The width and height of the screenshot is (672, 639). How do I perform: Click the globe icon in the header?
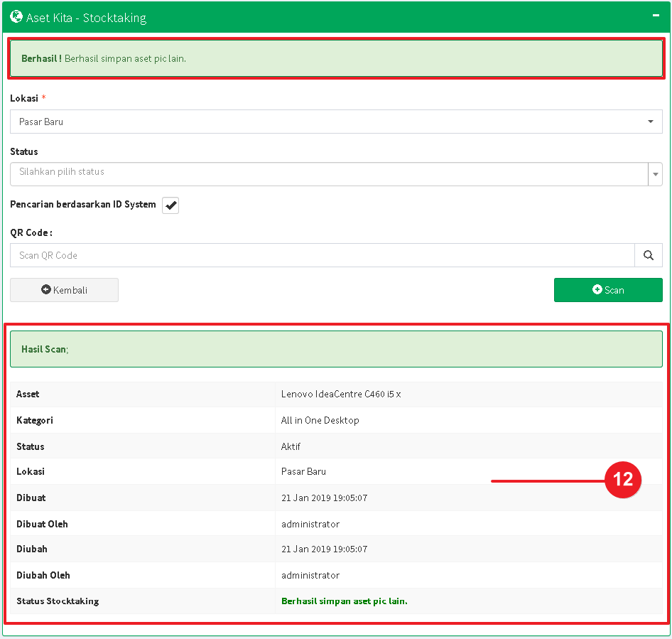16,17
